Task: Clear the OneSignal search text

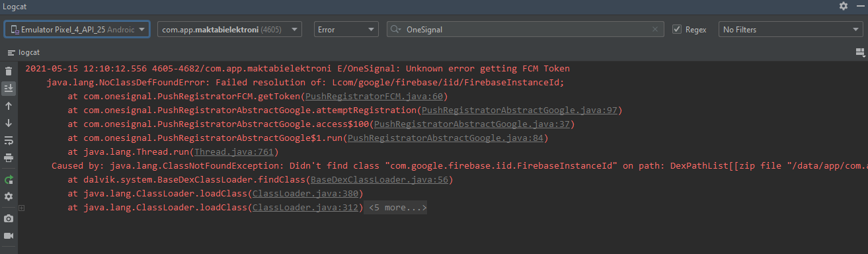Action: point(656,30)
